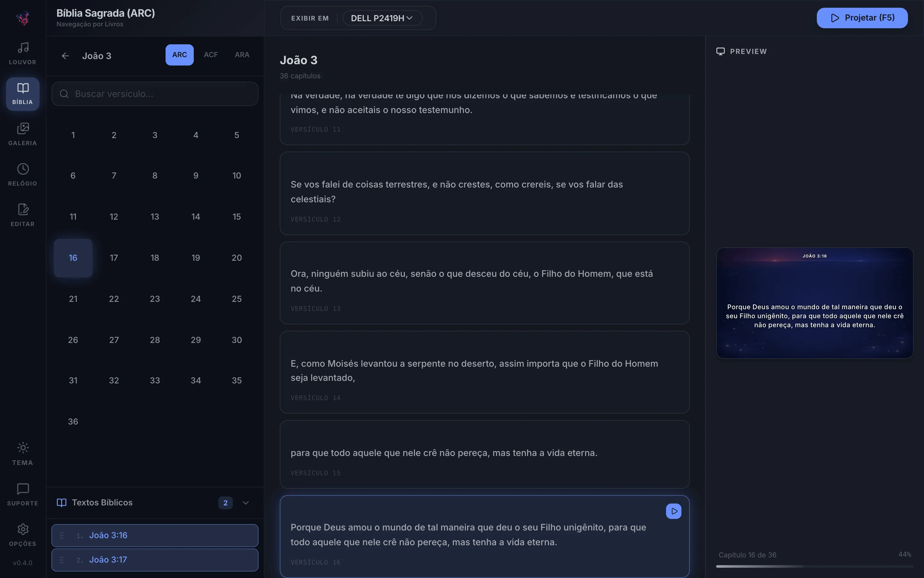The image size is (924, 578).
Task: Switch to the ARA translation tab
Action: [x=242, y=55]
